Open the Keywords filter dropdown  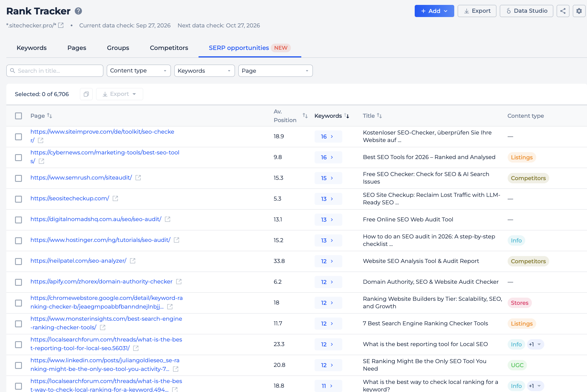(x=204, y=71)
